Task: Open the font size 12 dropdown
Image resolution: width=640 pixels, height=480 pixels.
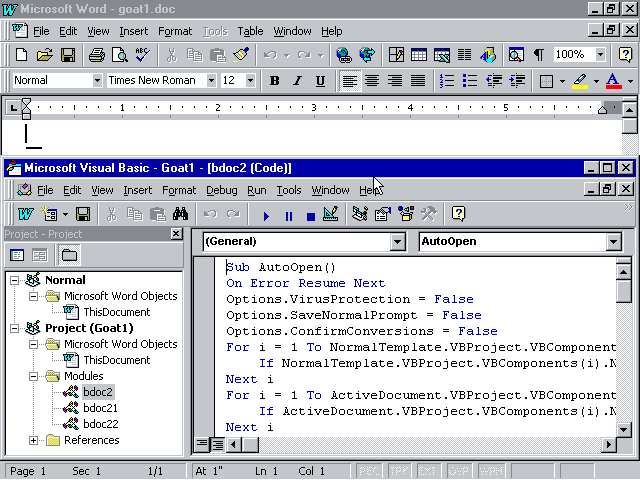Action: tap(250, 80)
